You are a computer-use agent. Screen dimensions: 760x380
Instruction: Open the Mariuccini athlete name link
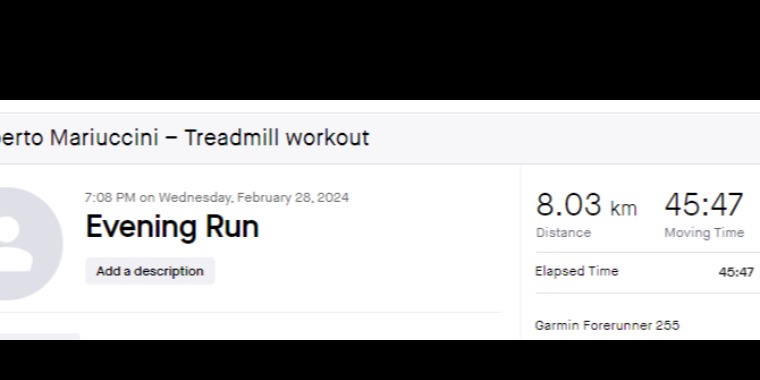point(104,138)
